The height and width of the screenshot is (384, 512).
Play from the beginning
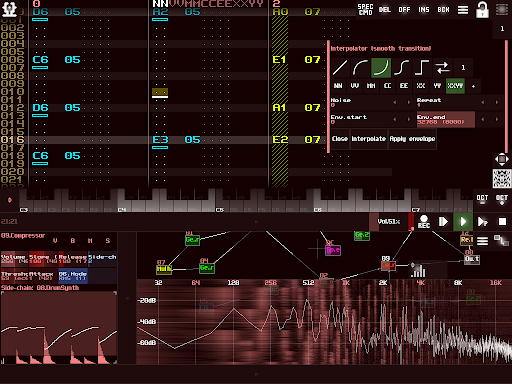coord(443,222)
